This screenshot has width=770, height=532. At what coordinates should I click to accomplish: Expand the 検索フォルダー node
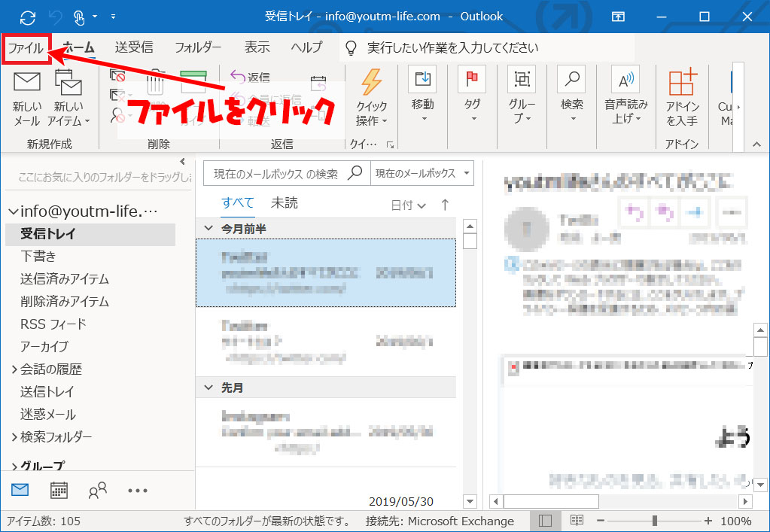pyautogui.click(x=14, y=436)
